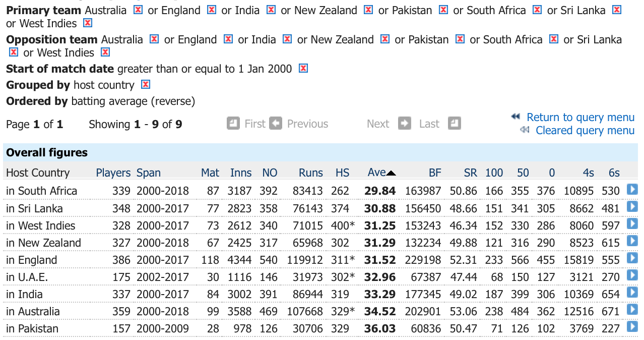Open the Cleared query menu link

(585, 130)
